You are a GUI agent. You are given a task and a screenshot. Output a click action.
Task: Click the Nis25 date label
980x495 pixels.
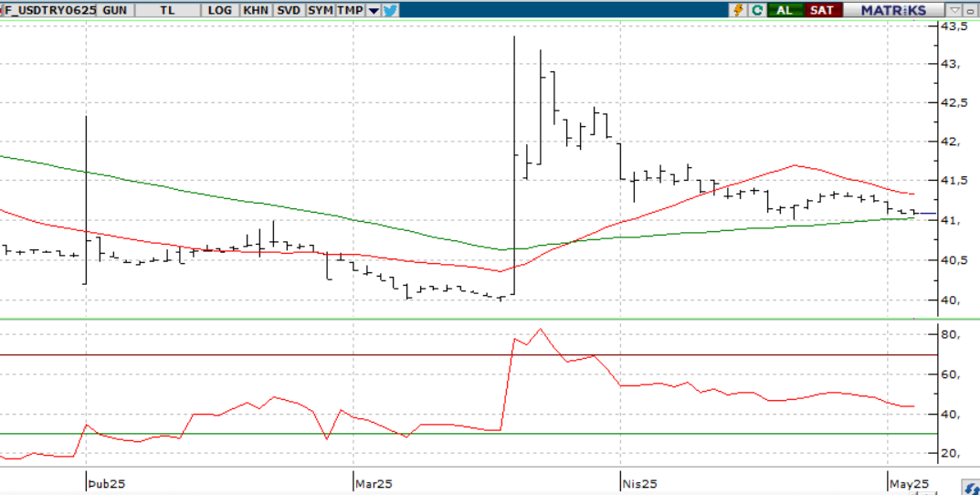[640, 484]
